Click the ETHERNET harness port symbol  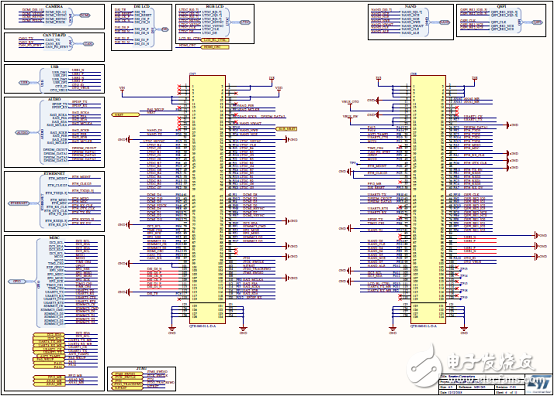(19, 203)
